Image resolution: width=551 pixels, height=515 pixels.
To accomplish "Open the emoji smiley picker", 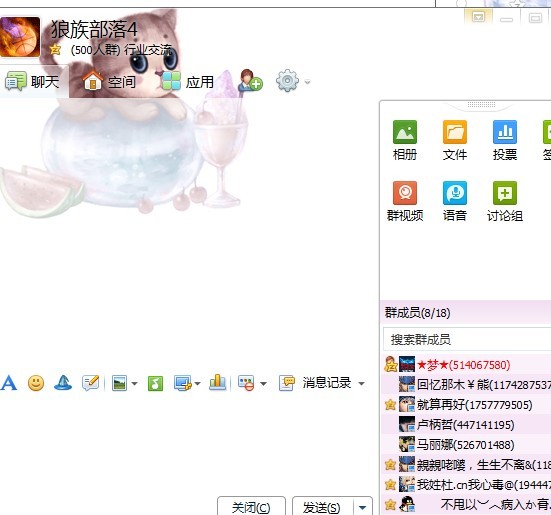I will (x=36, y=383).
